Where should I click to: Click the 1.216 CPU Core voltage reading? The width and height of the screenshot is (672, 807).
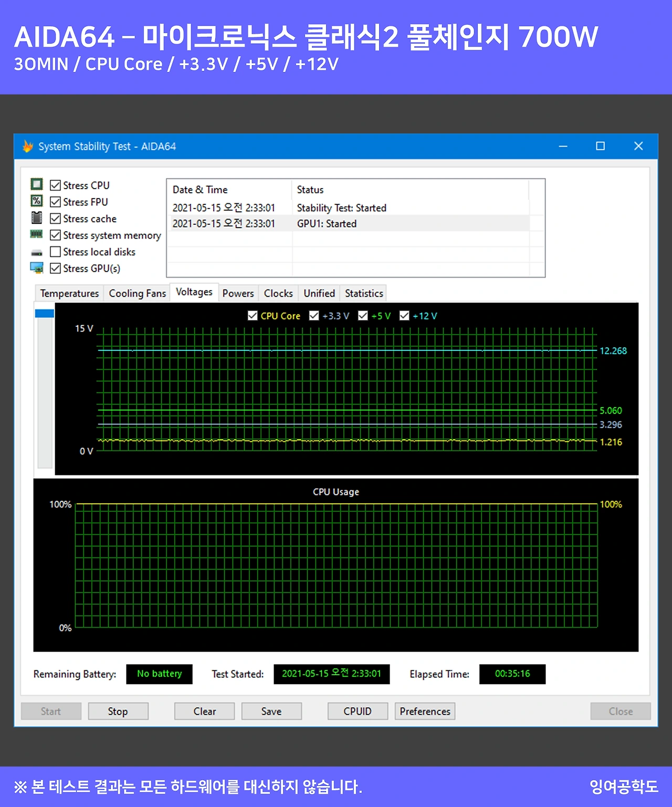pyautogui.click(x=611, y=442)
